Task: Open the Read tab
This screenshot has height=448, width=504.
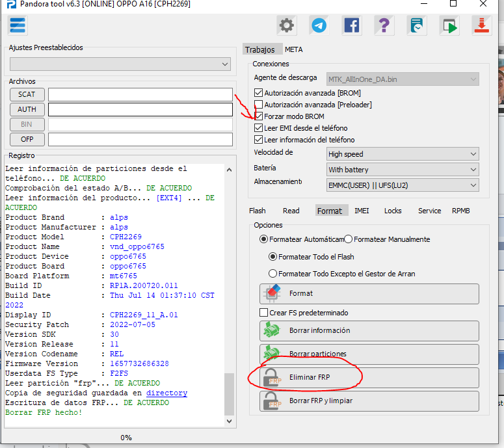Action: tap(291, 211)
